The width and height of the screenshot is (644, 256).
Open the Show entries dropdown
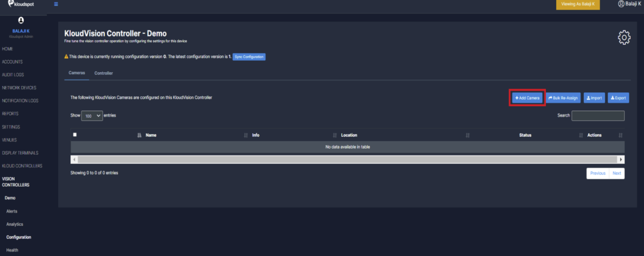[92, 116]
